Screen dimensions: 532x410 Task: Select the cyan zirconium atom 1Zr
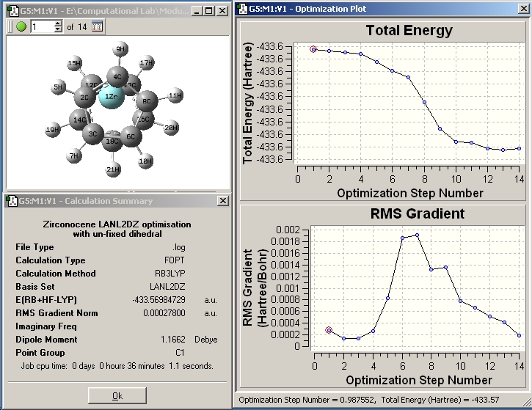[x=110, y=98]
